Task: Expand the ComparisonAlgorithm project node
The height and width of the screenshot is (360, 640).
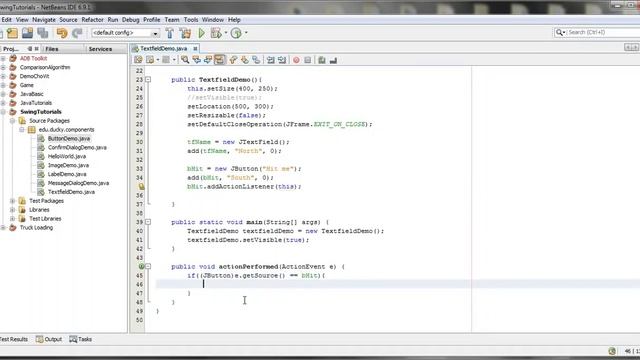Action: [3, 67]
